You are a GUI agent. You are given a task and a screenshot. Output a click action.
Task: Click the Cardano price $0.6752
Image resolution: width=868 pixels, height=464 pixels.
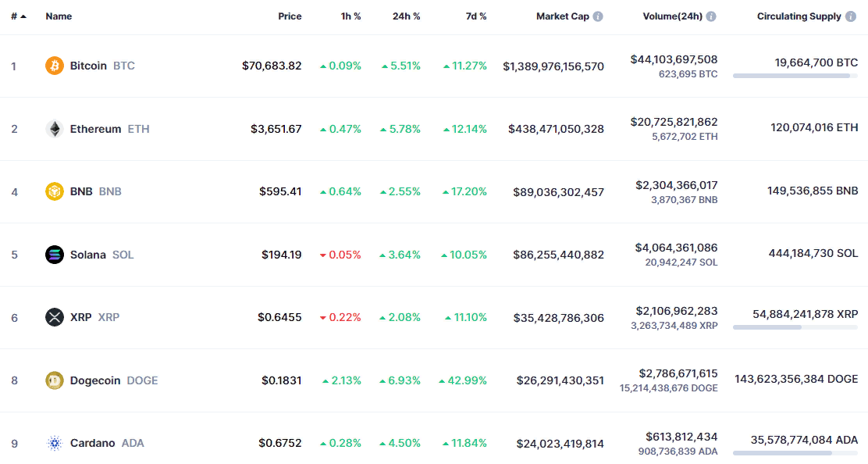280,443
